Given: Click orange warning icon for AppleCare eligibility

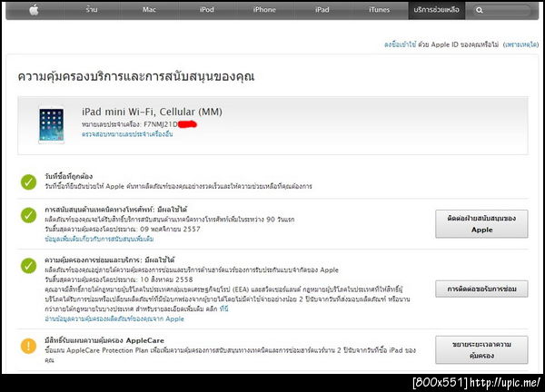Looking at the screenshot, I should 28,346.
